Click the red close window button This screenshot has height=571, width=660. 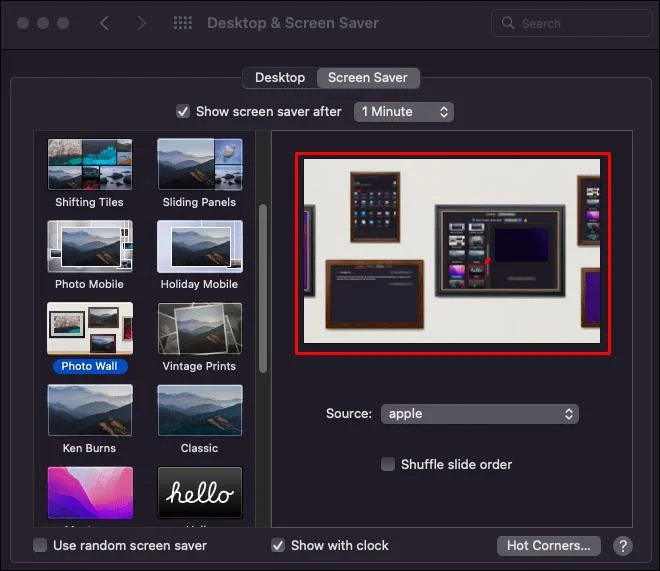(x=23, y=23)
